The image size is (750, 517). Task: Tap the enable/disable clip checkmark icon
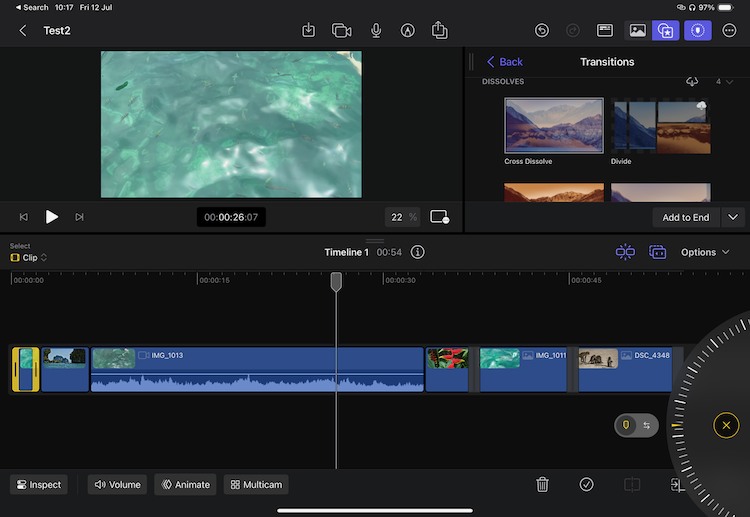click(x=586, y=484)
